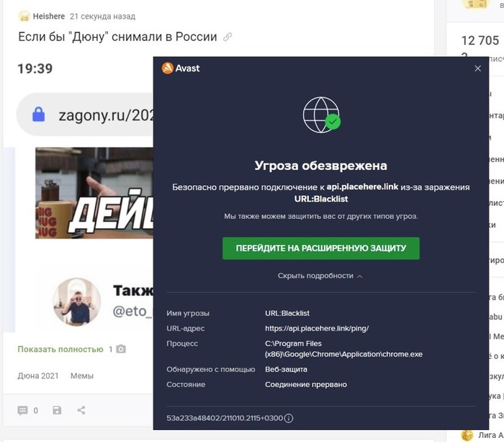The height and width of the screenshot is (443, 504).
Task: Open post title Если бы Дюну снимали в России
Action: [117, 37]
